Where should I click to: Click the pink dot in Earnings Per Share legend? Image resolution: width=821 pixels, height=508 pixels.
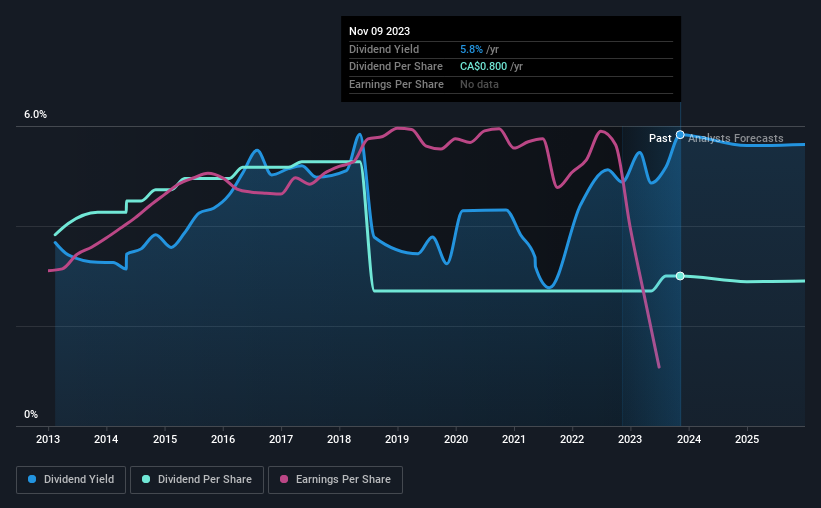coord(284,480)
